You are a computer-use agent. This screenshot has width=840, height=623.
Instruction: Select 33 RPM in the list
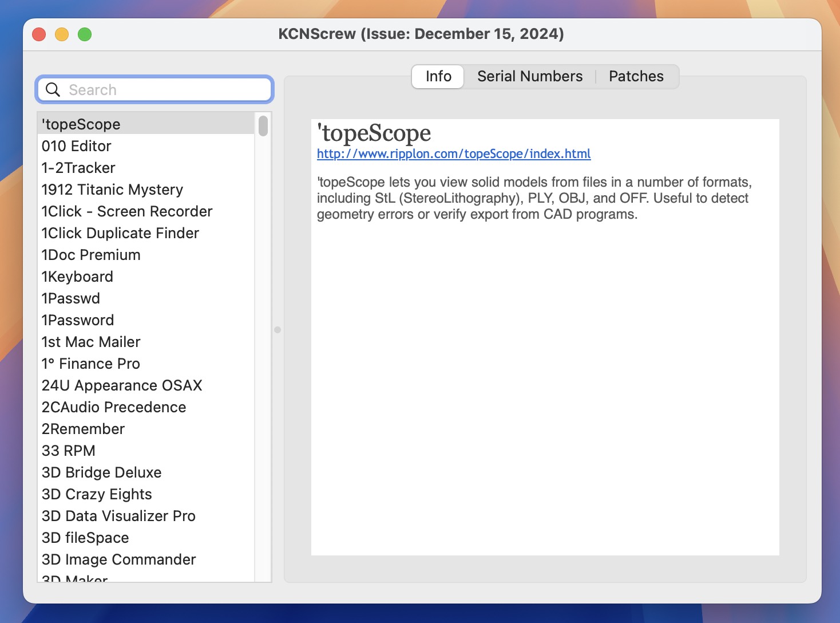tap(146, 451)
